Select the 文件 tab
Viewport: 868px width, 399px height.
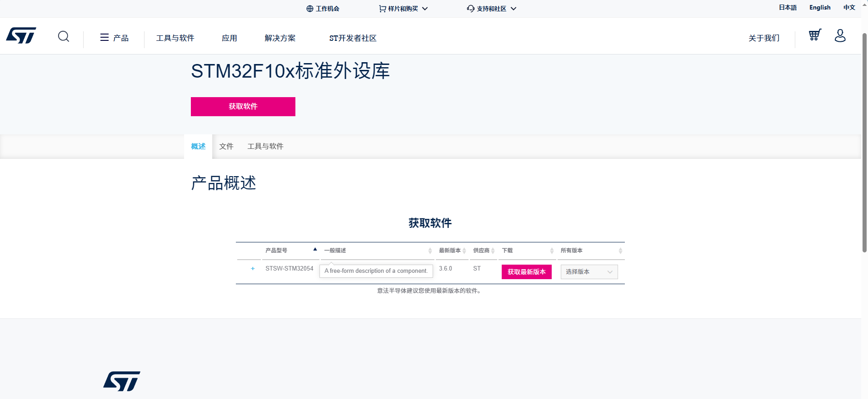pos(226,146)
